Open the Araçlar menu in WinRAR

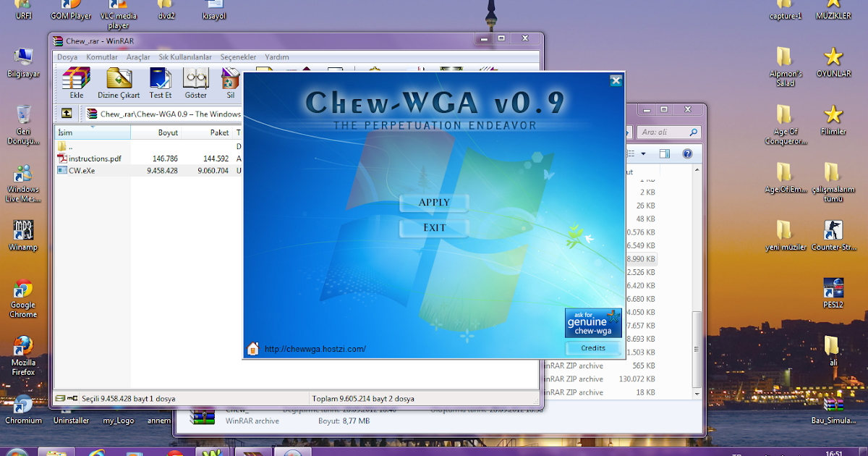138,57
